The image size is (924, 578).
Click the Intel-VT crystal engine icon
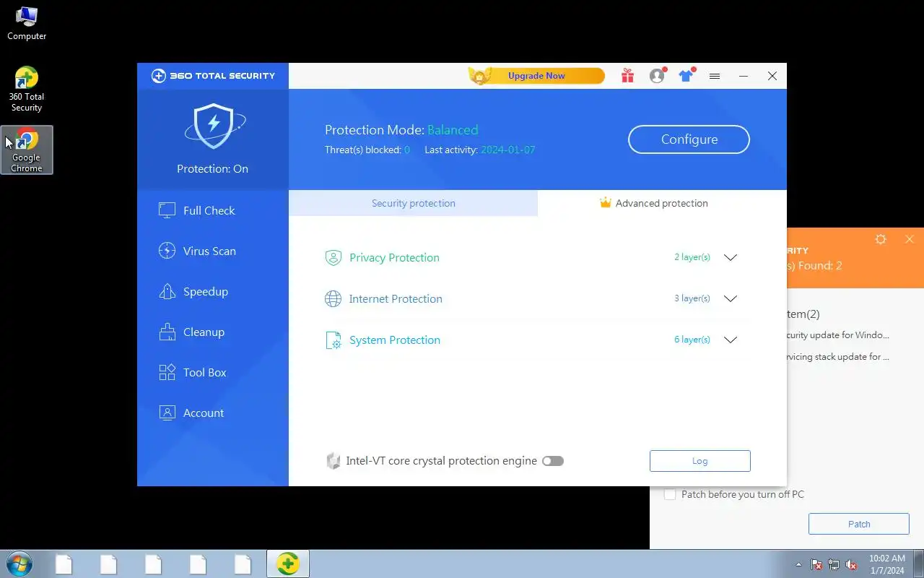point(334,461)
